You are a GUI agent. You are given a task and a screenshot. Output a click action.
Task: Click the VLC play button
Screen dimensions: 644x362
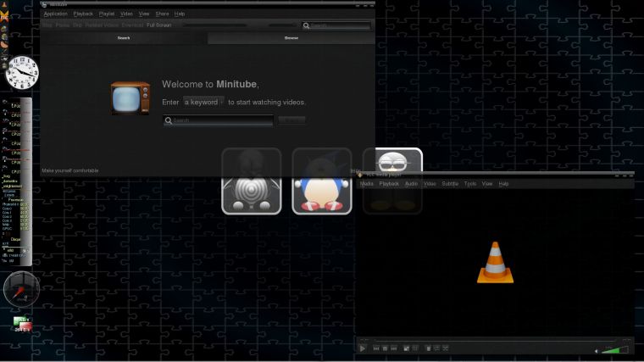point(363,348)
